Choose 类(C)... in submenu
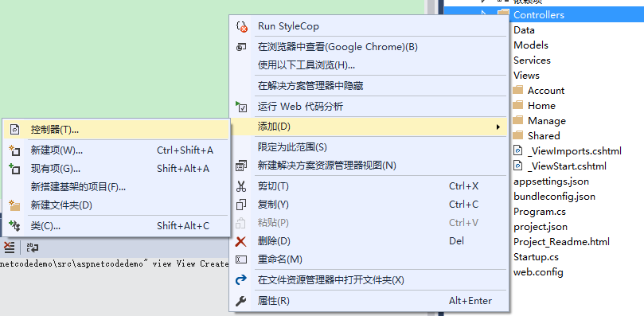The width and height of the screenshot is (644, 316). (115, 225)
